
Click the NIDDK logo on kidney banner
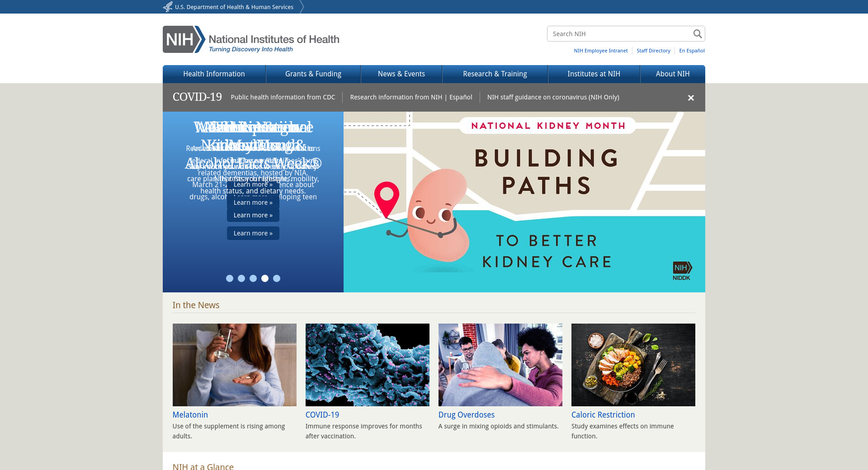pos(682,271)
